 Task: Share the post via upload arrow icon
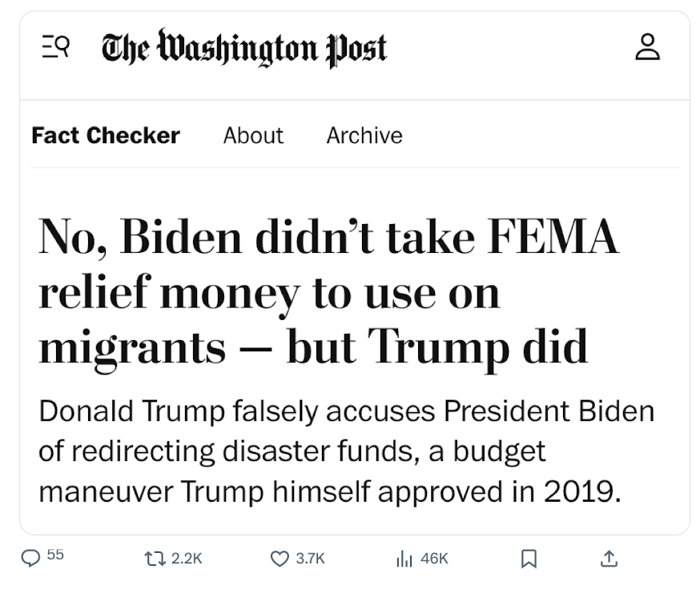609,559
